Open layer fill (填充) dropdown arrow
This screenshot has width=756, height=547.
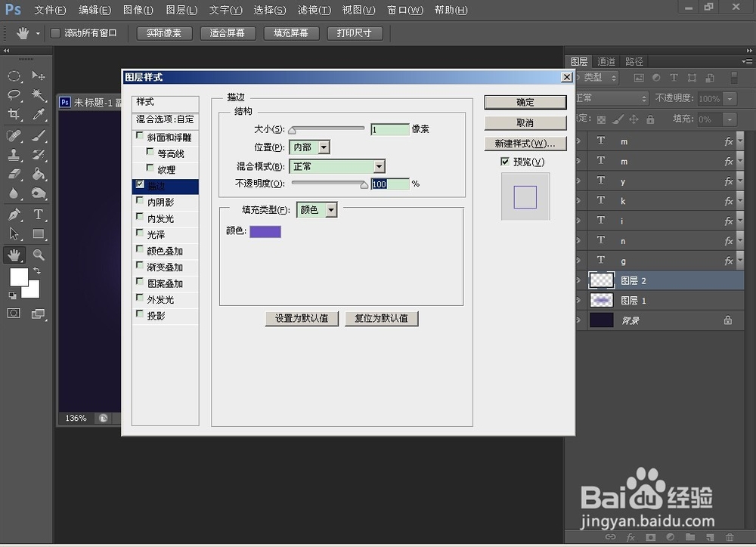click(x=730, y=119)
